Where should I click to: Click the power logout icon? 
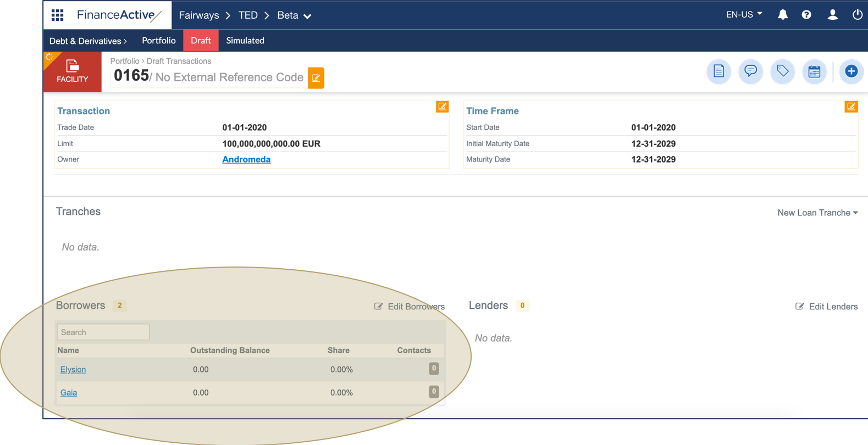click(857, 15)
